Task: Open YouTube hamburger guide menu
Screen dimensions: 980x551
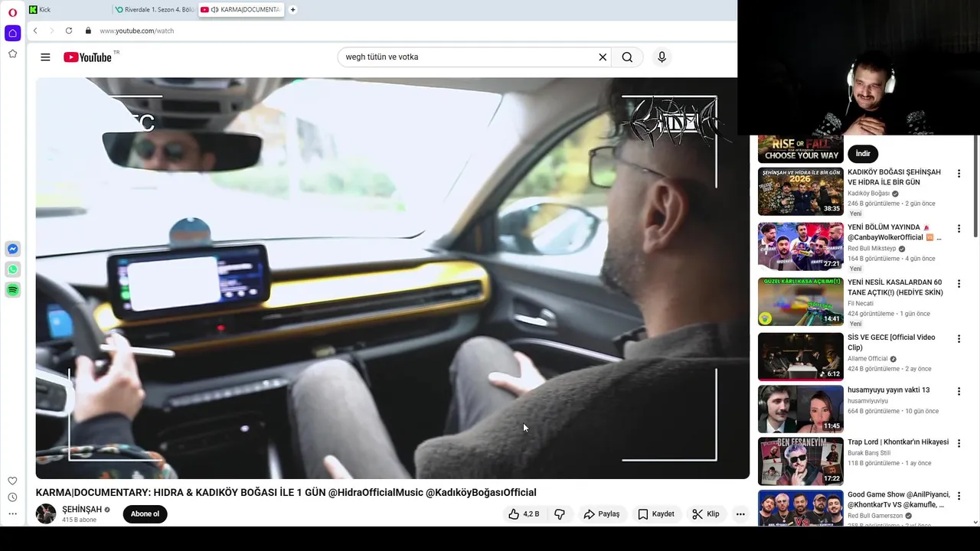Action: (45, 57)
